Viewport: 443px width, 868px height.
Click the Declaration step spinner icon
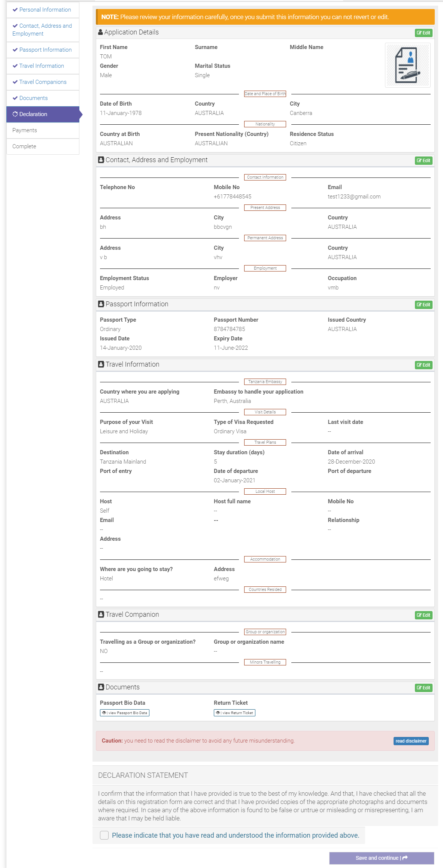[15, 114]
